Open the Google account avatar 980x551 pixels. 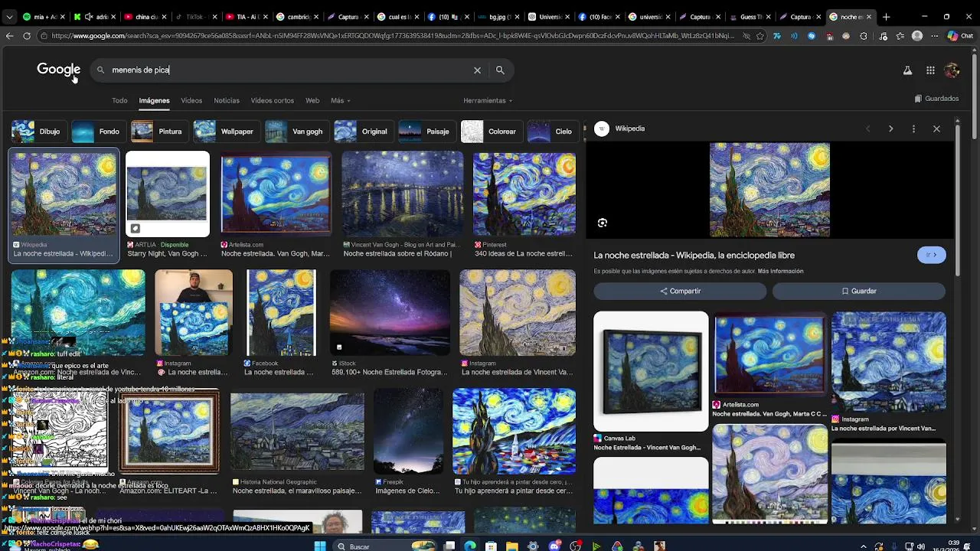tap(952, 70)
